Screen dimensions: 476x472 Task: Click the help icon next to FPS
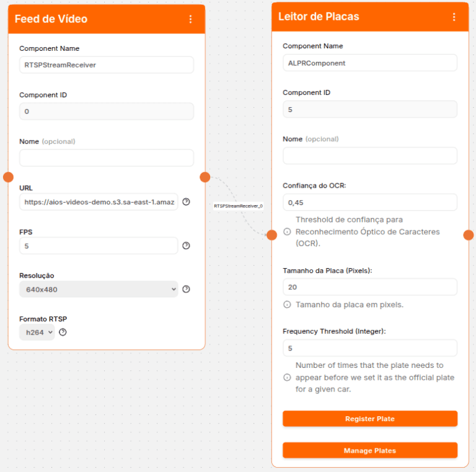point(186,246)
